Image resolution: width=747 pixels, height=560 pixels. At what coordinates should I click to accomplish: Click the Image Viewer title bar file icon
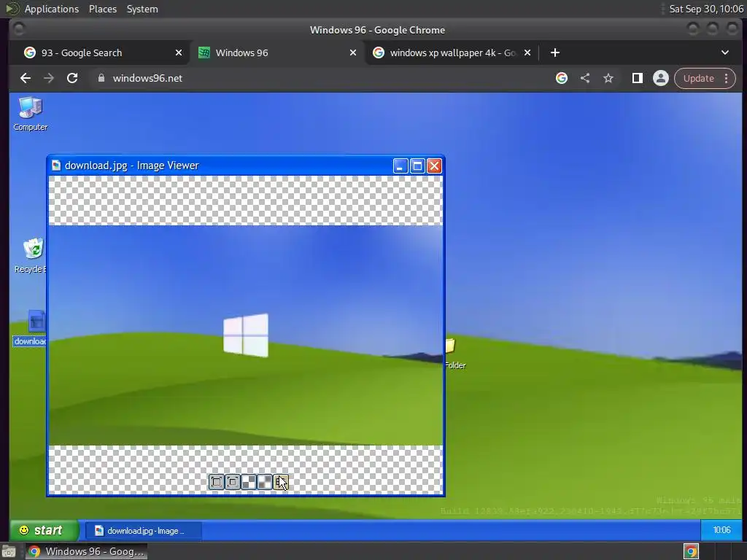(56, 166)
